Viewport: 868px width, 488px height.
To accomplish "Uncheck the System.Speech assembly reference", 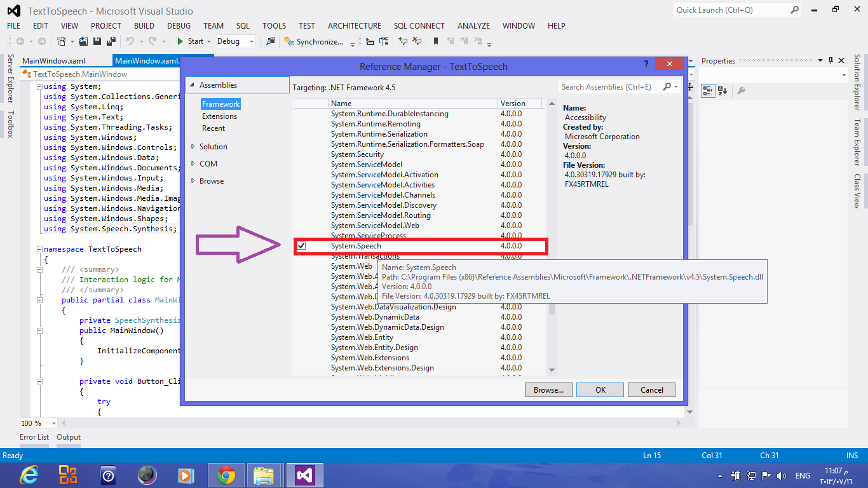I will point(302,246).
